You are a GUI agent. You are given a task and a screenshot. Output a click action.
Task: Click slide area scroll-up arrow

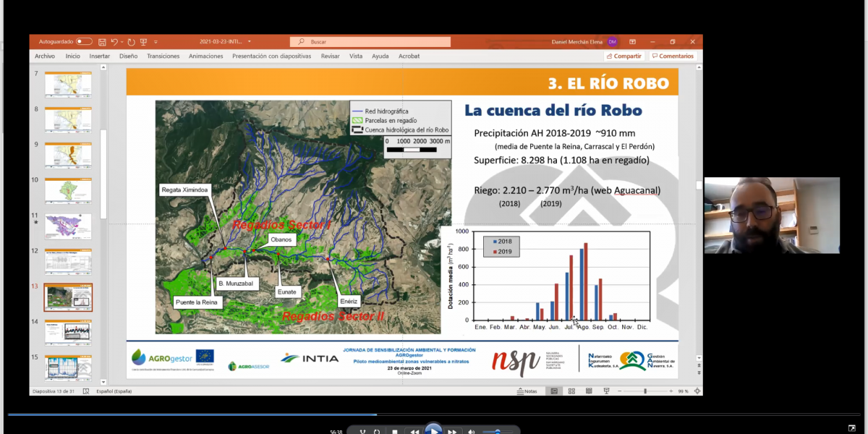[x=699, y=68]
